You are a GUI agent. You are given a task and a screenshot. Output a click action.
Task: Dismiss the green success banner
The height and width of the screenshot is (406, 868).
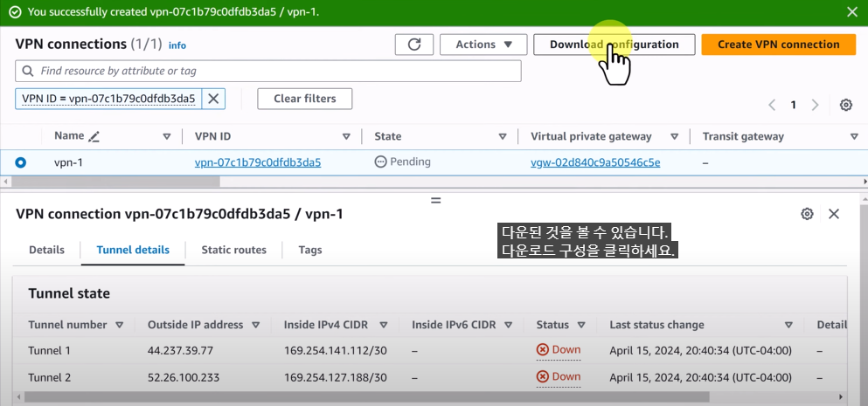[x=852, y=12]
